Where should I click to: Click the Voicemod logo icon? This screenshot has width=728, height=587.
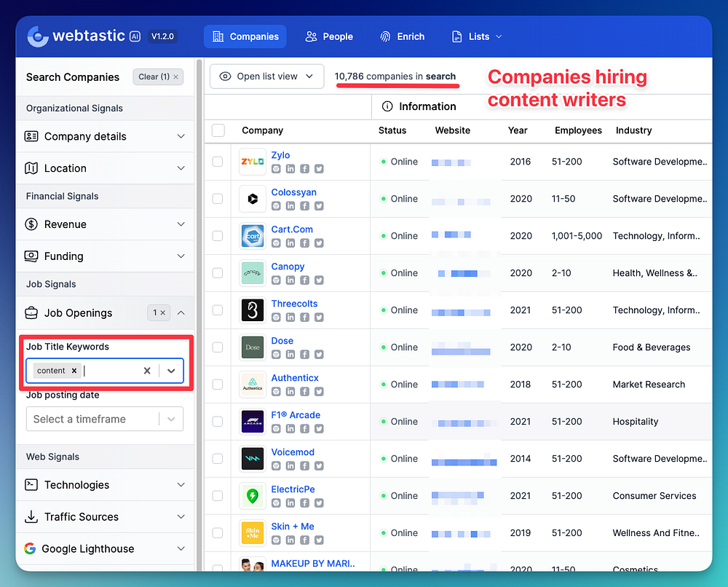(253, 459)
